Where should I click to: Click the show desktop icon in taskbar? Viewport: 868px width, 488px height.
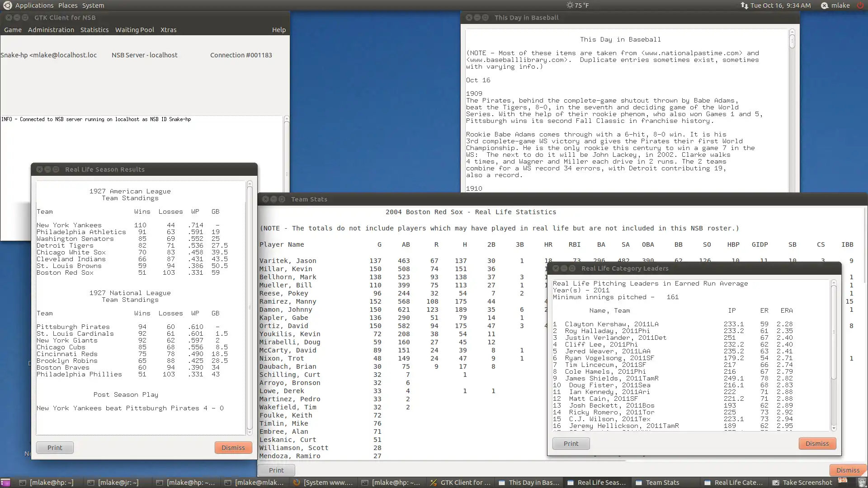[5, 483]
